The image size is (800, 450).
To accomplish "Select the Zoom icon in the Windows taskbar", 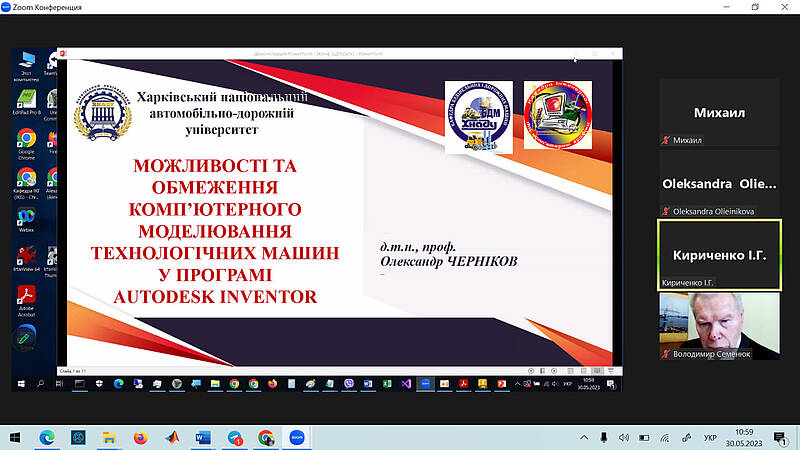I will [297, 437].
